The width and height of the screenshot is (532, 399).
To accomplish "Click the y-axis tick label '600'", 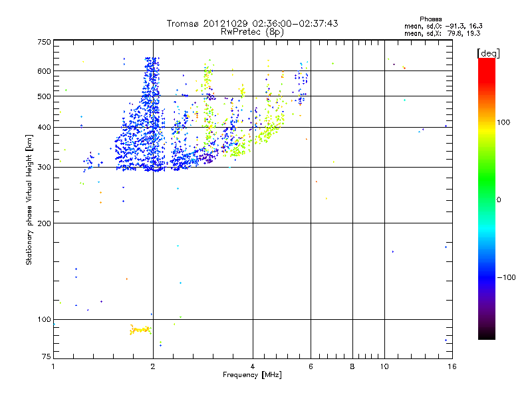I will point(44,71).
